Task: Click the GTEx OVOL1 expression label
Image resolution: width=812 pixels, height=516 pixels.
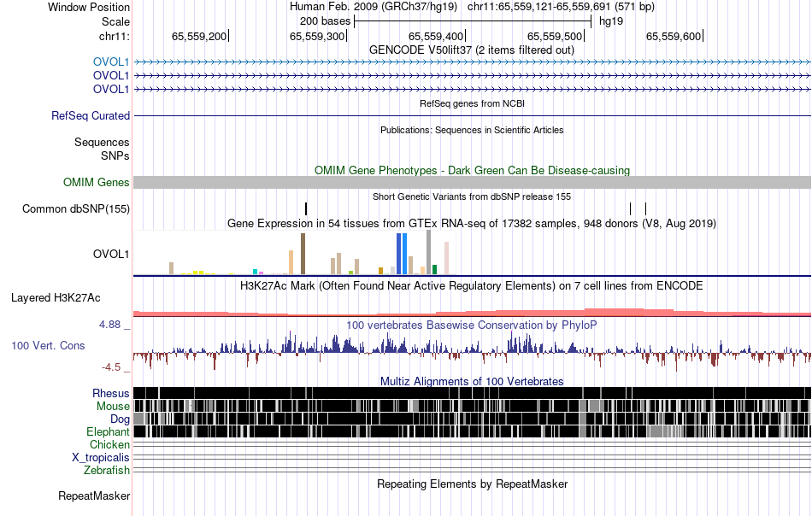Action: [x=111, y=254]
